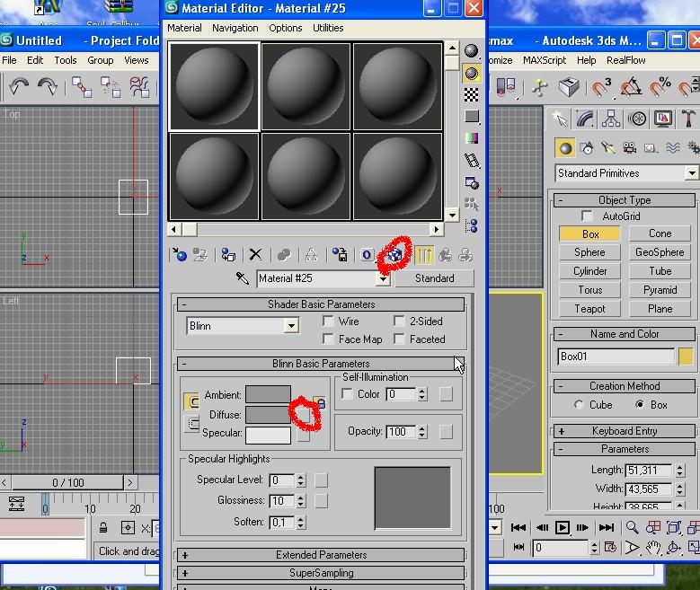Click Pan hand viewport control
The width and height of the screenshot is (700, 590).
tap(652, 547)
